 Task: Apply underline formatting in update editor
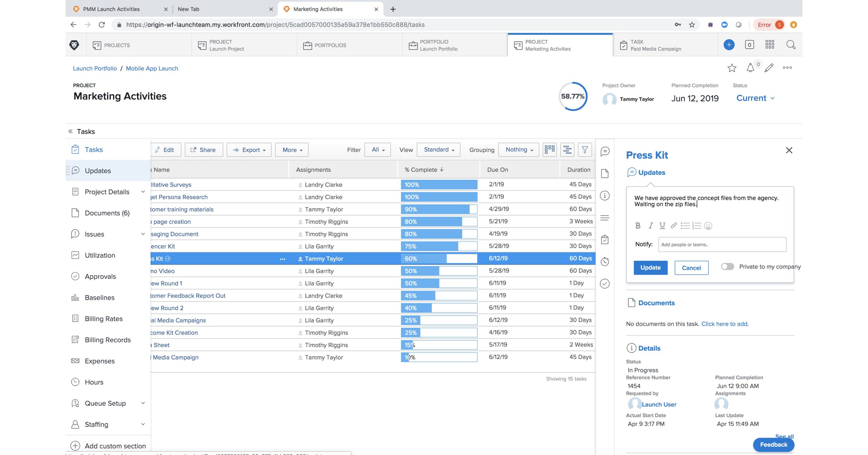[x=662, y=226]
